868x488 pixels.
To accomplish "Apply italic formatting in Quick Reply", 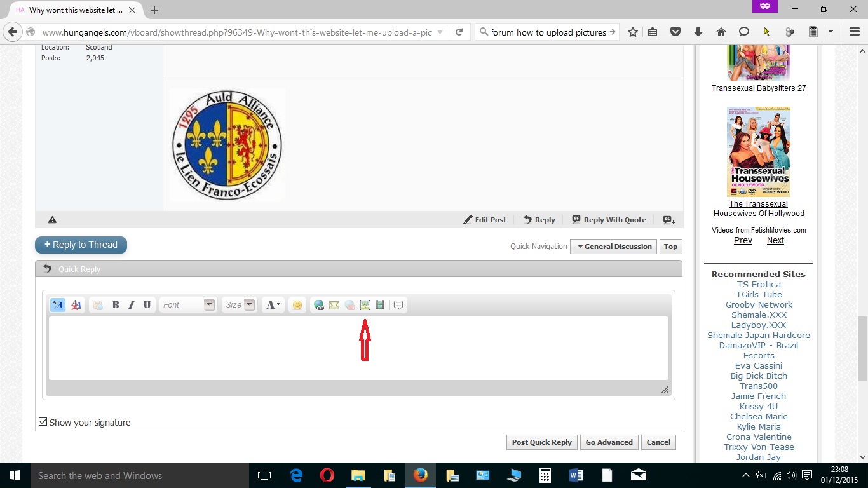I will click(x=132, y=305).
